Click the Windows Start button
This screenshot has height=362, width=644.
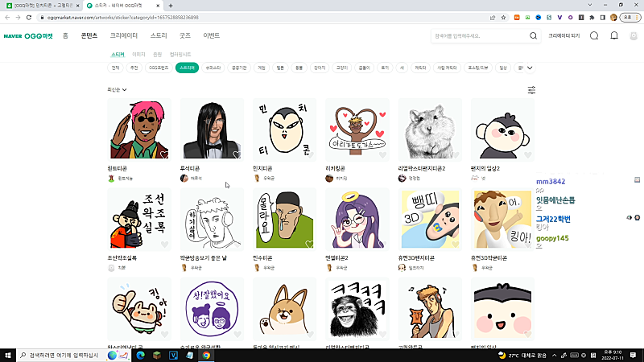click(x=8, y=355)
